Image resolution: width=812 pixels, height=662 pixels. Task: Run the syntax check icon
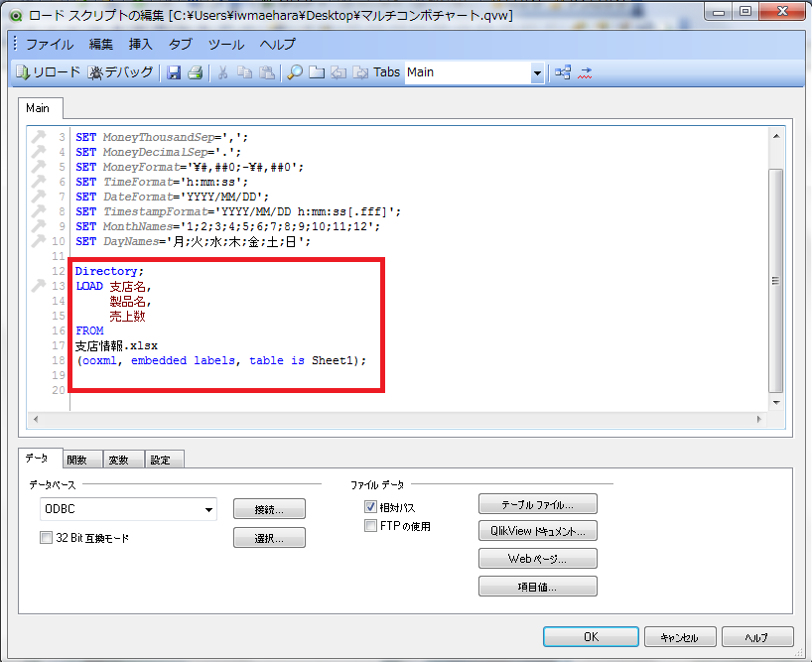tap(586, 72)
